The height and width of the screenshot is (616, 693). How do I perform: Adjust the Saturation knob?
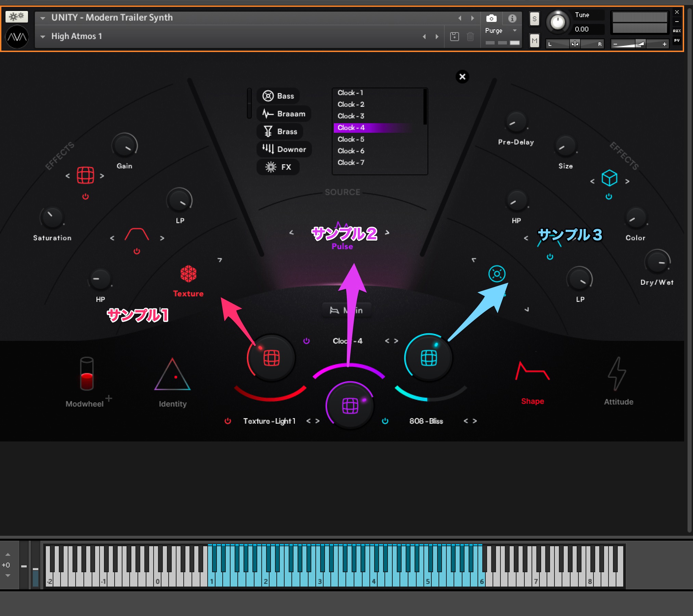pyautogui.click(x=52, y=218)
